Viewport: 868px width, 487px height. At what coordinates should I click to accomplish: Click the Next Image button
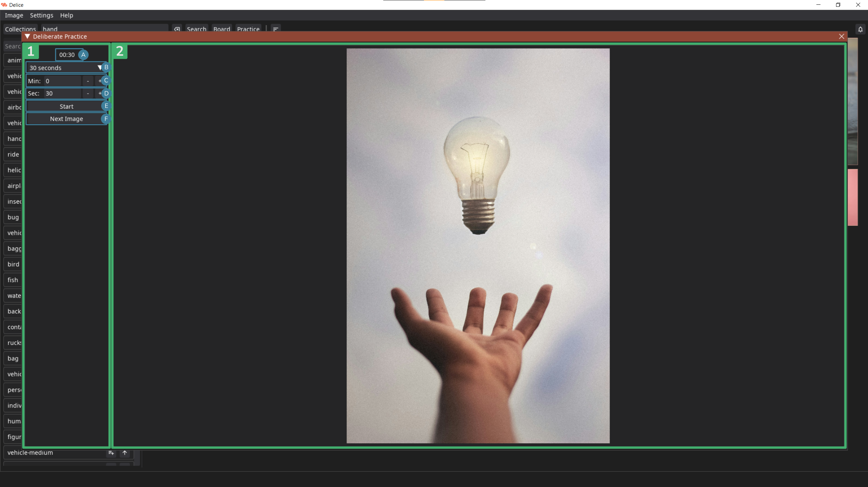pos(66,119)
